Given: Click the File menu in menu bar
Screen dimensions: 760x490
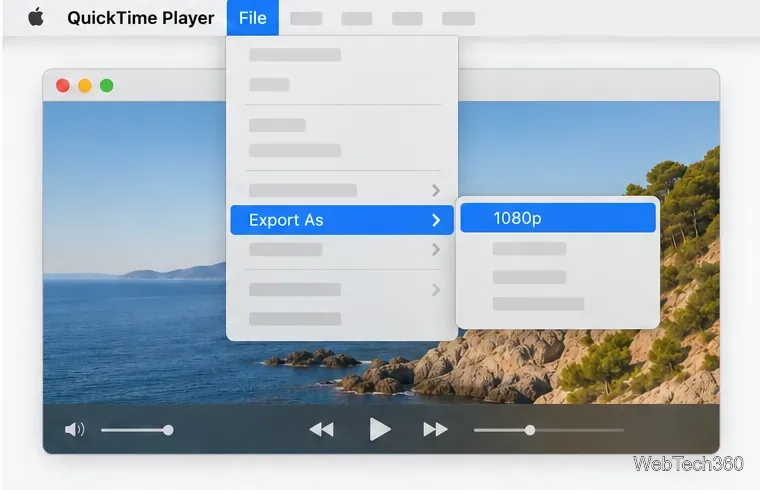Looking at the screenshot, I should pyautogui.click(x=253, y=18).
